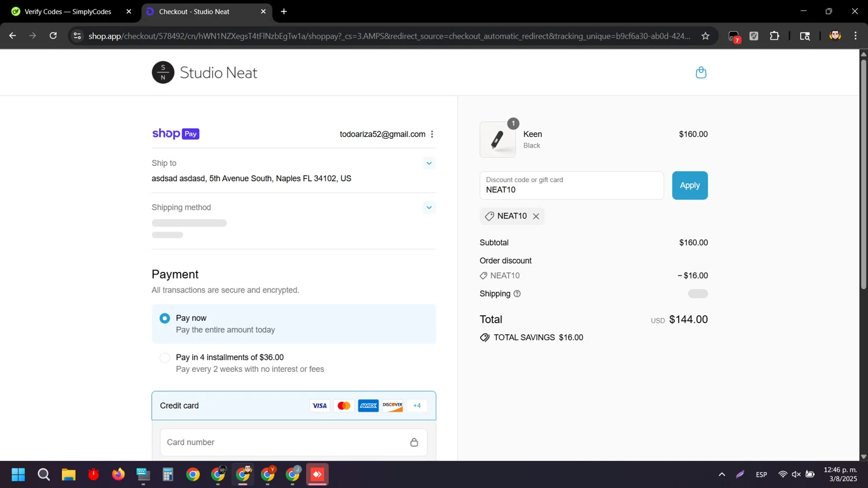
Task: Select the Pay now radio option
Action: click(x=165, y=319)
